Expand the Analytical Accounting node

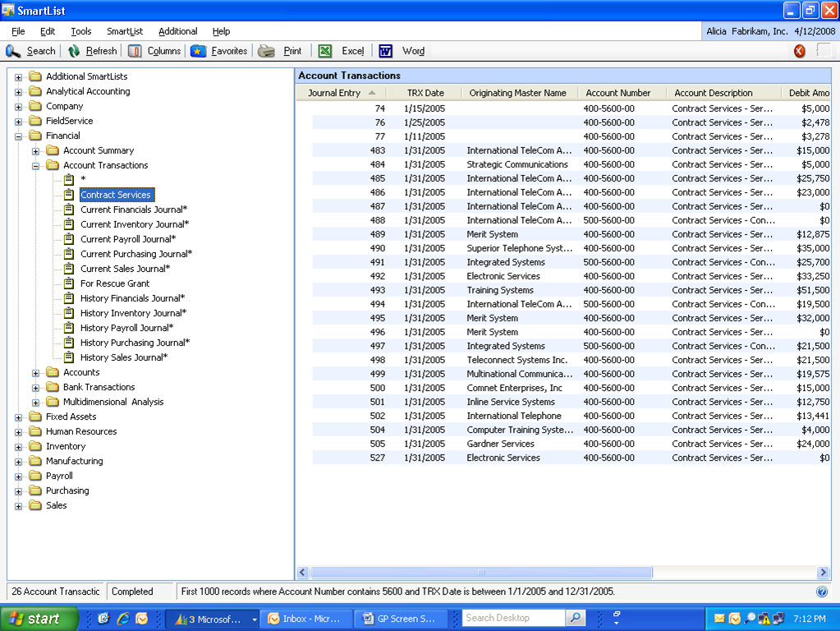[x=18, y=92]
